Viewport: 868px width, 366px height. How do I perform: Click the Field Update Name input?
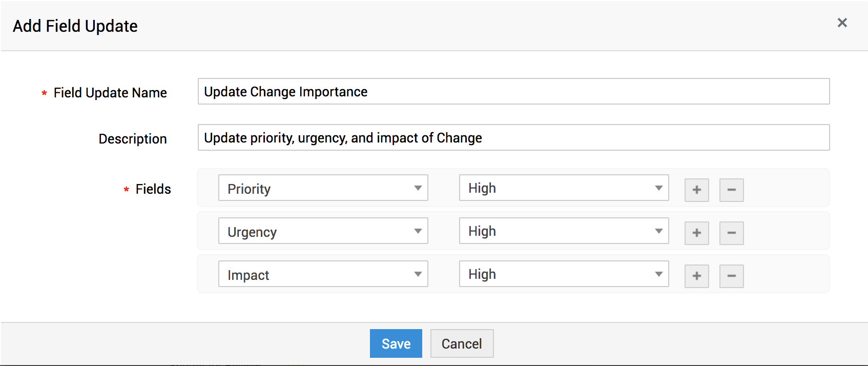click(513, 92)
